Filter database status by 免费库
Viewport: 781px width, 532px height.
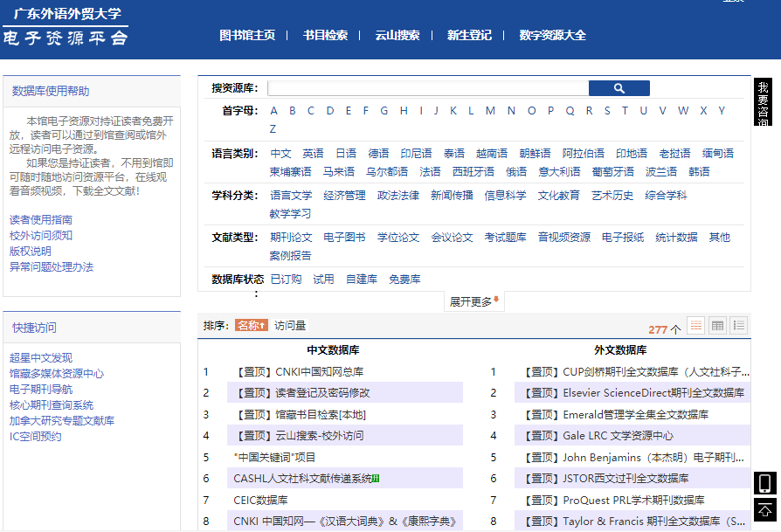tap(404, 280)
